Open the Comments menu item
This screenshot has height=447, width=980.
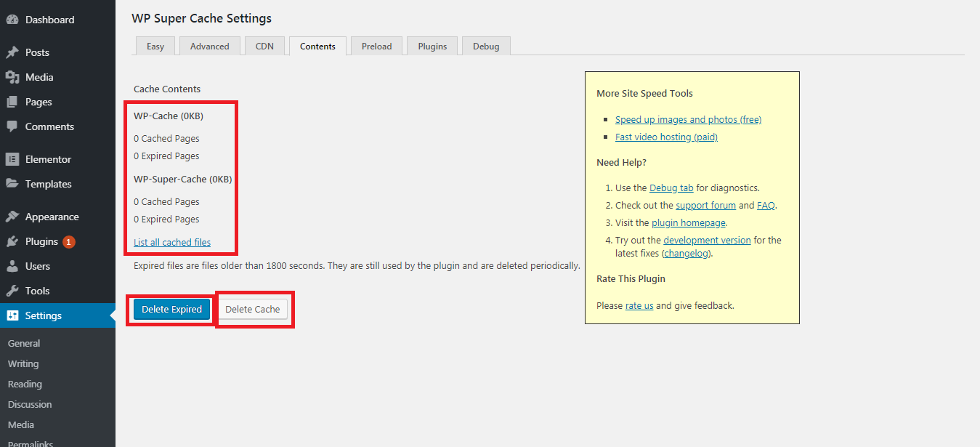point(57,126)
